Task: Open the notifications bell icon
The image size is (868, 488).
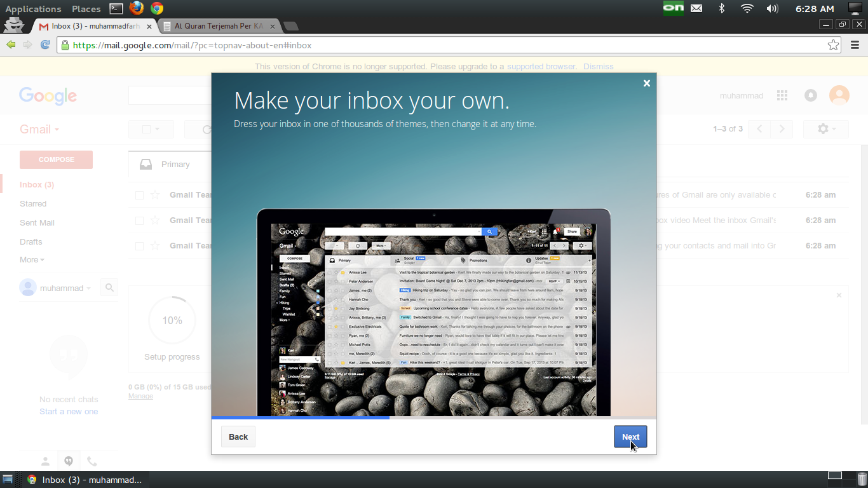Action: (x=811, y=95)
